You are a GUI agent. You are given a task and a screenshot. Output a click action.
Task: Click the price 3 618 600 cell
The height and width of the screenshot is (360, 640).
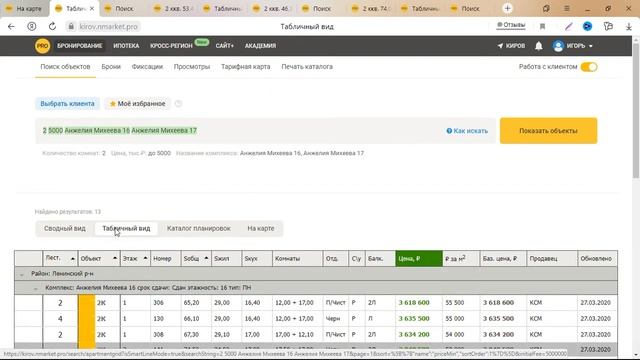click(x=419, y=303)
